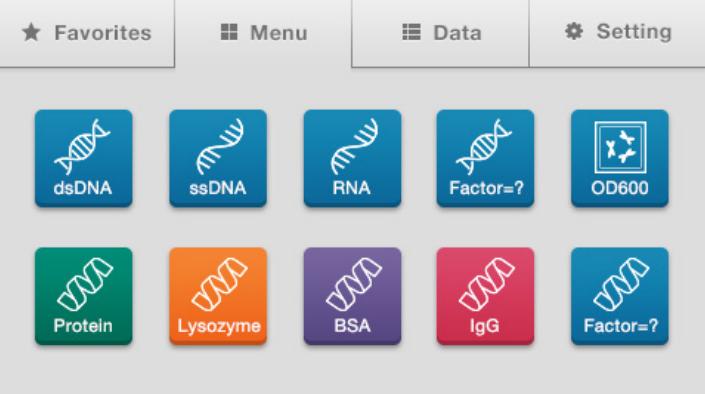Launch the RNA measurement mode
The width and height of the screenshot is (705, 394).
coord(352,158)
